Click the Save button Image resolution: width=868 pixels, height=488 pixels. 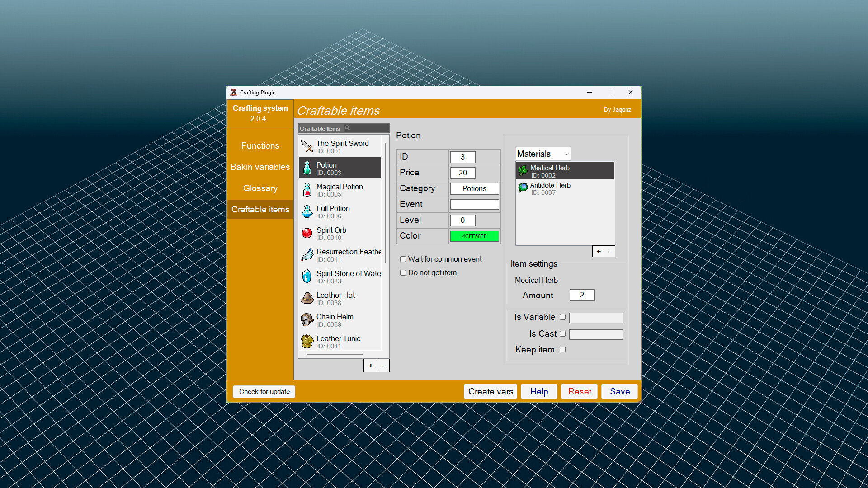[x=619, y=391]
